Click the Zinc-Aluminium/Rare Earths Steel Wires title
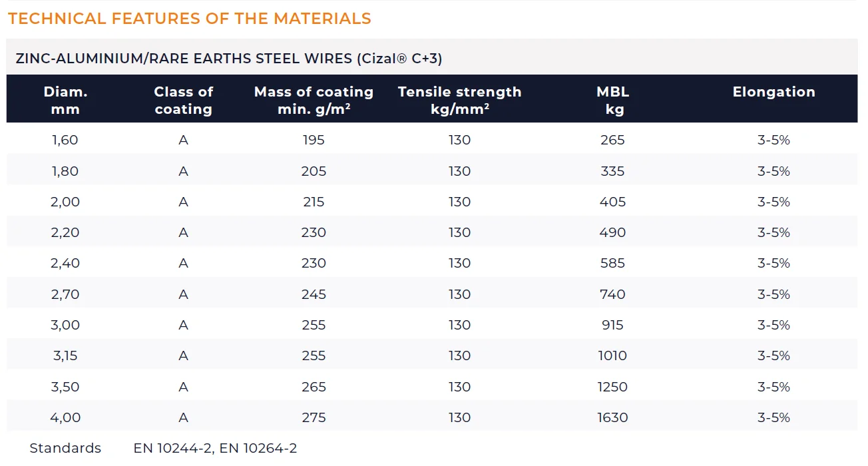This screenshot has height=466, width=868. (x=229, y=59)
